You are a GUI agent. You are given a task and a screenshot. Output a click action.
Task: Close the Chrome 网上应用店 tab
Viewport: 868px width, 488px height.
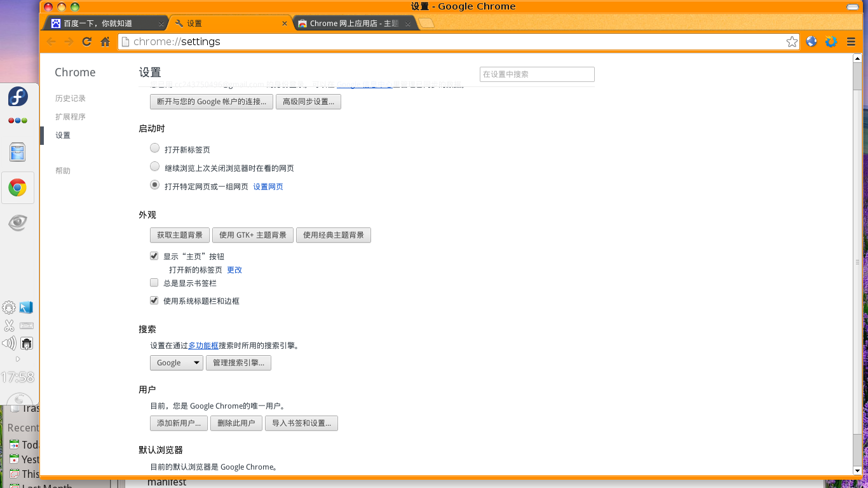pyautogui.click(x=408, y=24)
